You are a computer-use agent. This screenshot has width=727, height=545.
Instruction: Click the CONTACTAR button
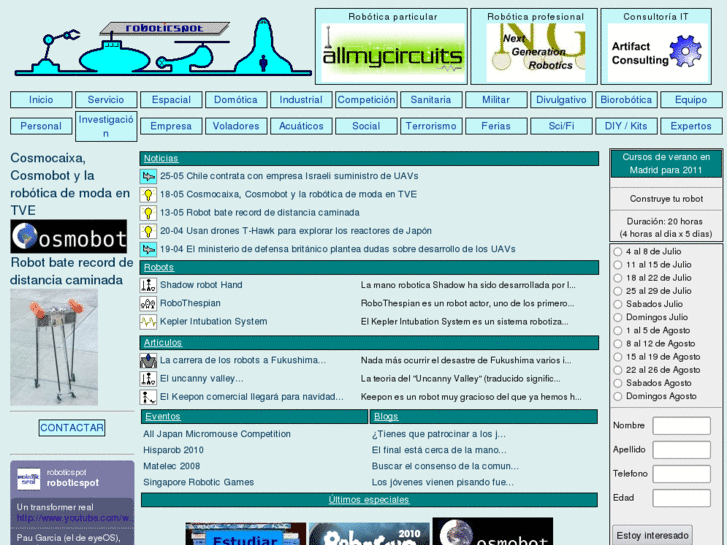coord(72,428)
